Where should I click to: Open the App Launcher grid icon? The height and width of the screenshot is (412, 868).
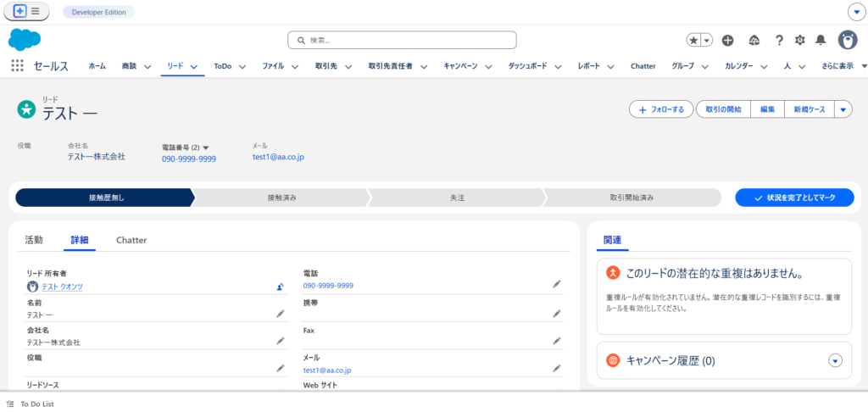tap(17, 66)
